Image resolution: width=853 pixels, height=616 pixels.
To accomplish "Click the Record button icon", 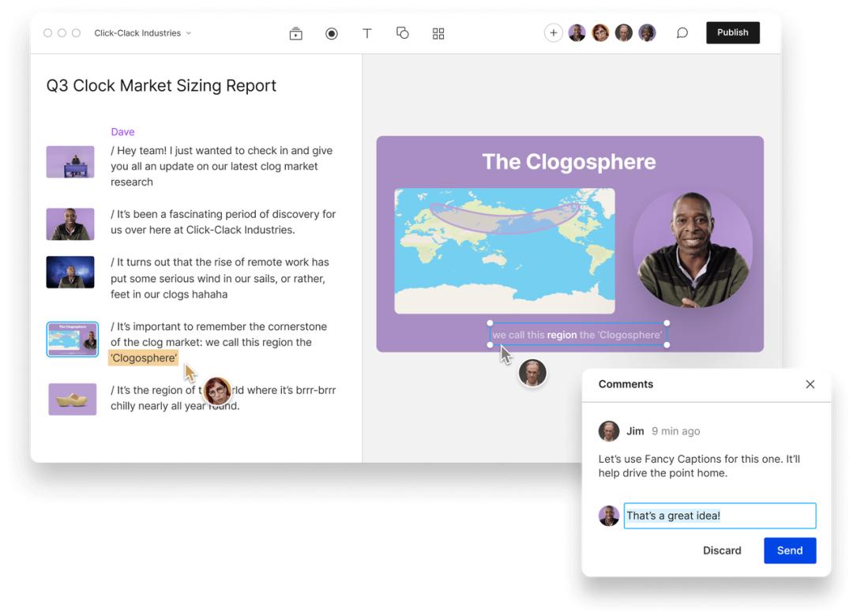I will (x=331, y=34).
